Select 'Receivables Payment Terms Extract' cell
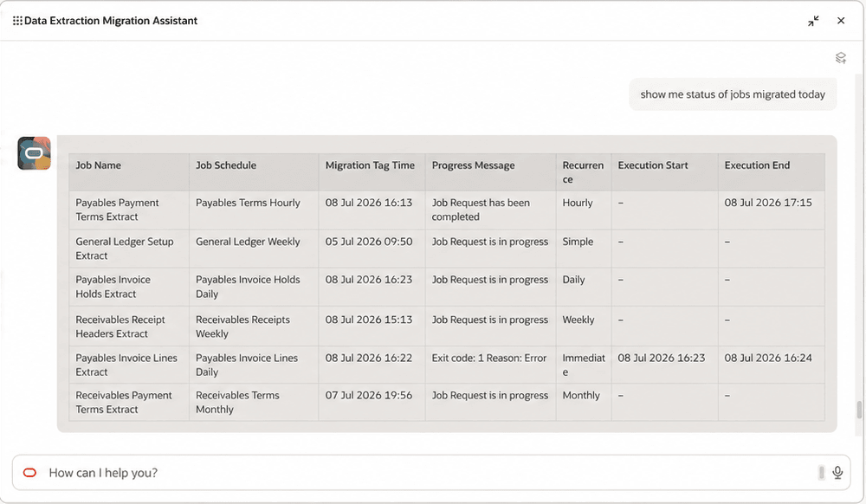 click(x=129, y=403)
